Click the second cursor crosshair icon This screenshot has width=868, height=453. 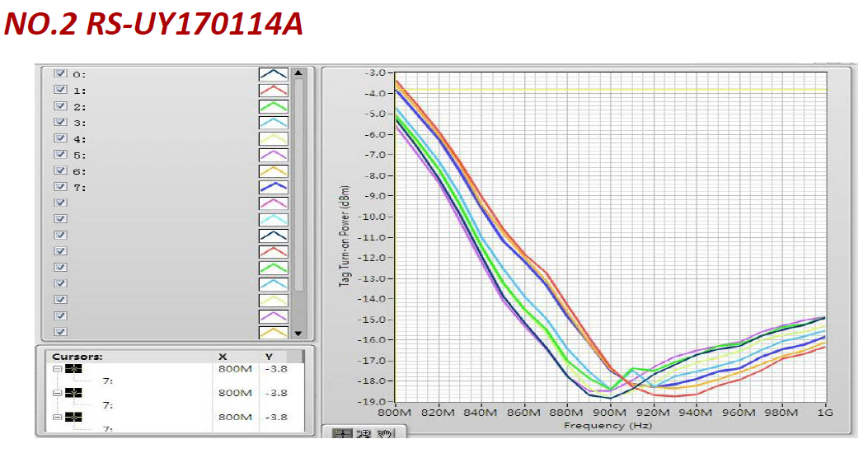pos(73,393)
